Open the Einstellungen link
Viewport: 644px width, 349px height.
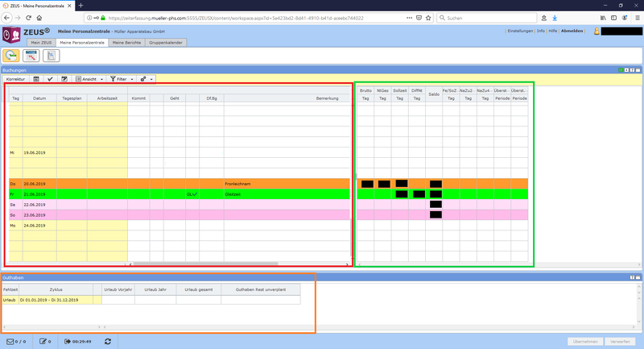point(519,31)
